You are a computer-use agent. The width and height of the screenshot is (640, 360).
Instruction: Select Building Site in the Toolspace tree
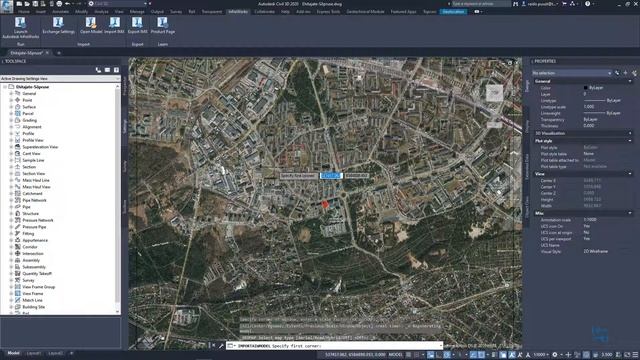[33, 307]
